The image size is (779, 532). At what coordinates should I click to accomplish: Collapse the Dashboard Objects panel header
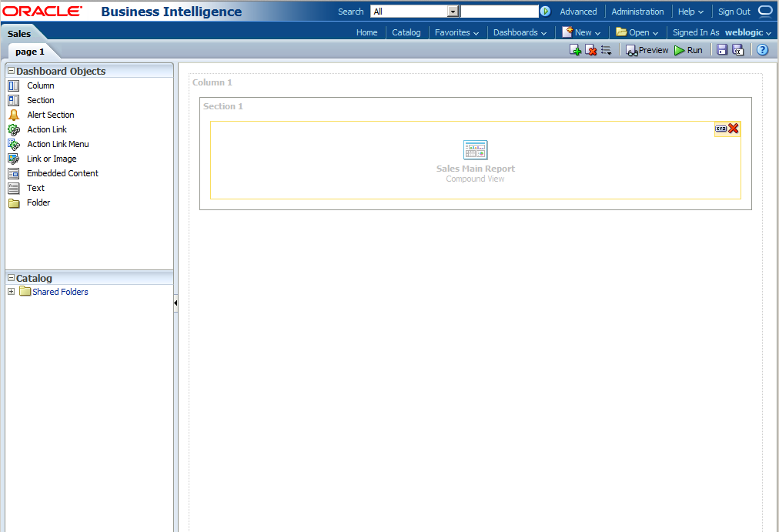pos(9,70)
